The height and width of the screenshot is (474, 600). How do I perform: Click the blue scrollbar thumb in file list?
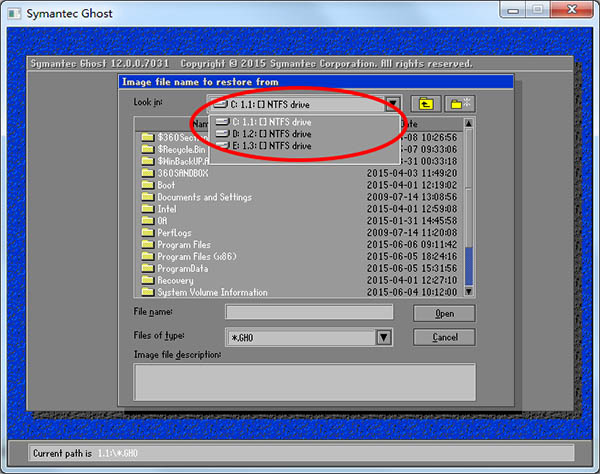pyautogui.click(x=469, y=266)
